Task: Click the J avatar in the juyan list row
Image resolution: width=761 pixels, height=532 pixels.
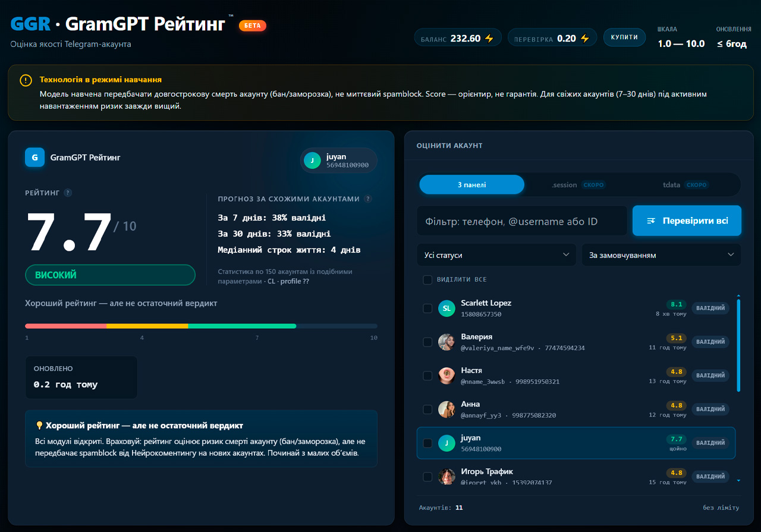Action: (x=446, y=443)
